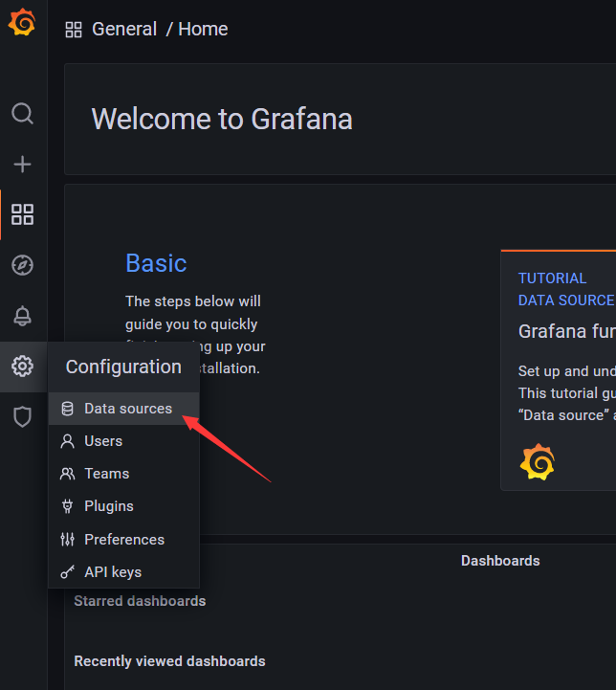This screenshot has width=616, height=690.
Task: Select Users in Configuration menu
Action: (x=123, y=441)
